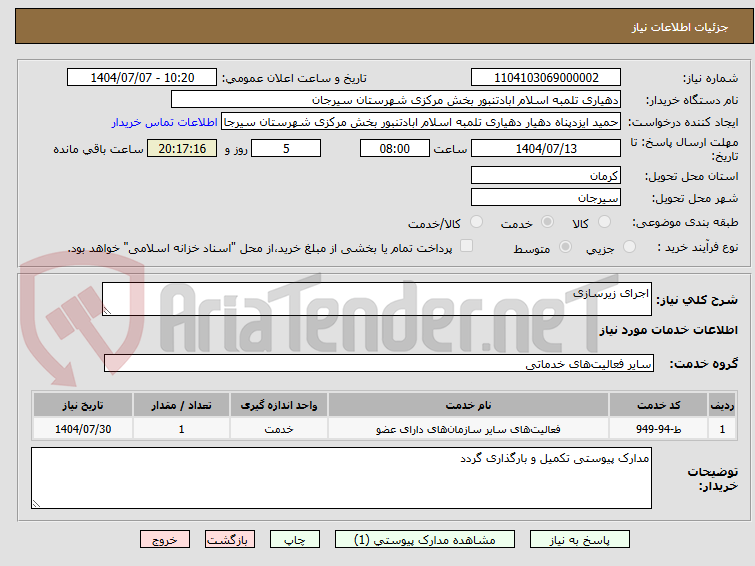Click the استان محل تحویل field کرمان
Image resolution: width=755 pixels, height=566 pixels.
pyautogui.click(x=546, y=175)
